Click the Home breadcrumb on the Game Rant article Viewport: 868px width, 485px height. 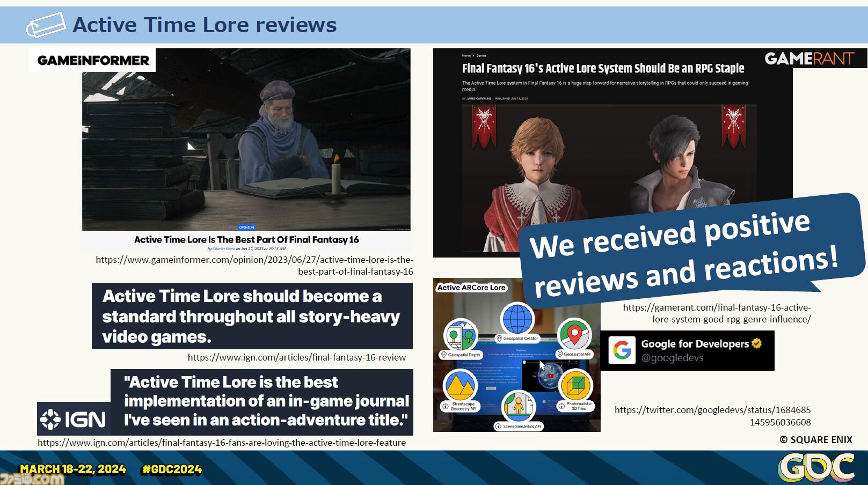(x=466, y=56)
